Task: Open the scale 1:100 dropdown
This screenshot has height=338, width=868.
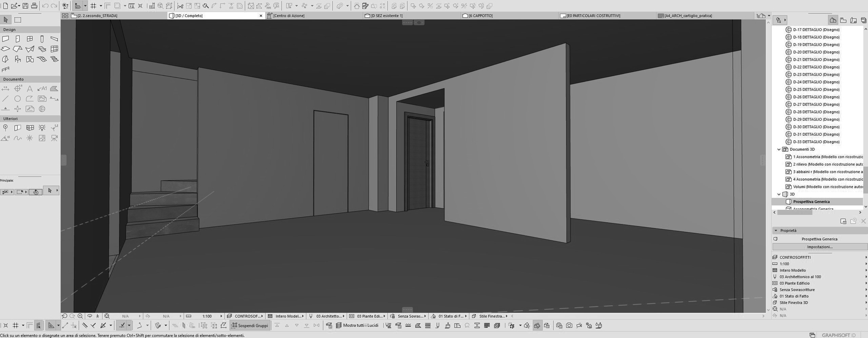Action: click(205, 316)
